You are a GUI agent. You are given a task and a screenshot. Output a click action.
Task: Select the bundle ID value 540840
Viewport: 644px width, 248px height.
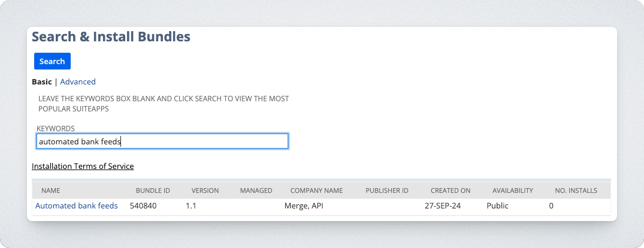pos(143,205)
